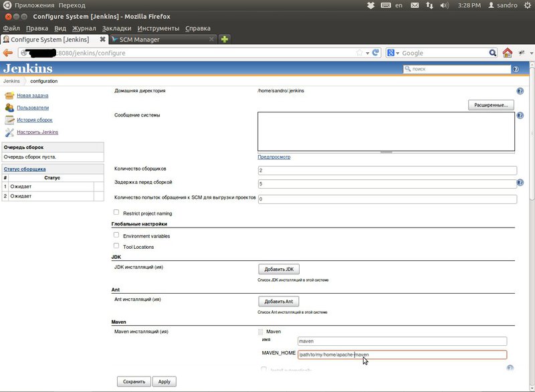
Task: Open the sound volume indicator
Action: [444, 5]
